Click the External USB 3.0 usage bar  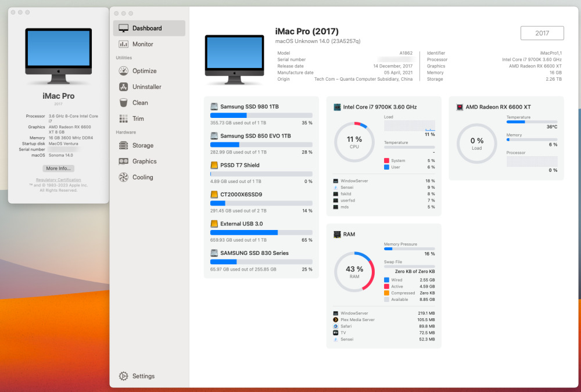(261, 232)
